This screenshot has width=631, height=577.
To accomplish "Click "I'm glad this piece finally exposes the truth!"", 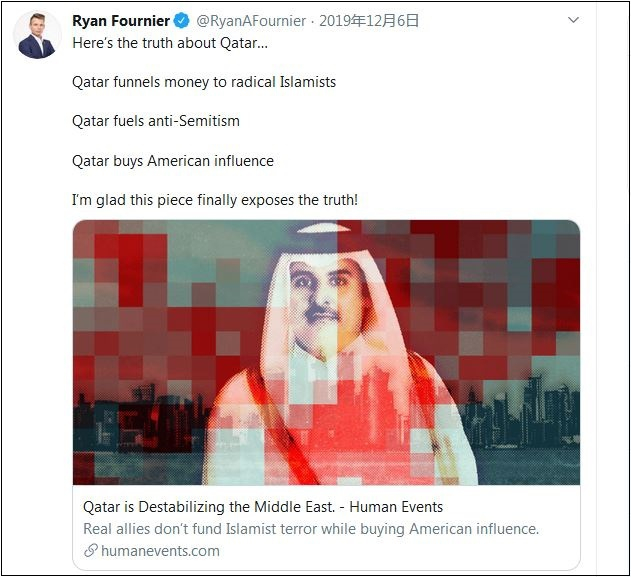I will coord(215,200).
